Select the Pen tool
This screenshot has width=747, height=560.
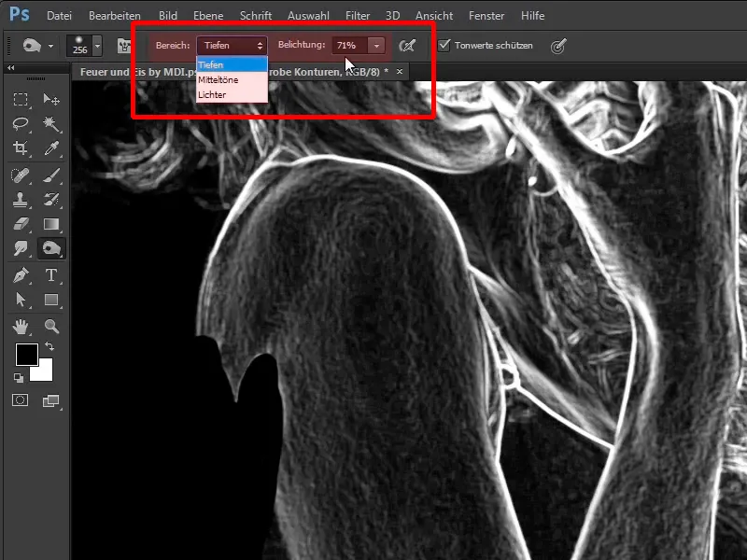click(20, 275)
